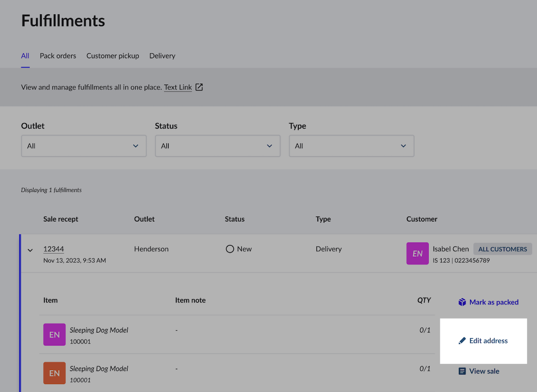
Task: Click the ALL CUSTOMERS badge
Action: pyautogui.click(x=503, y=249)
